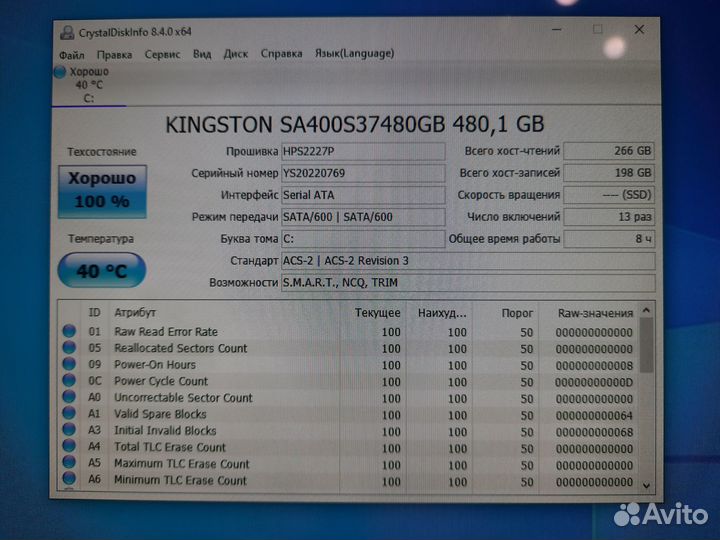Click status circle for Reallocated Sectors Count
This screenshot has width=720, height=540.
tap(69, 347)
